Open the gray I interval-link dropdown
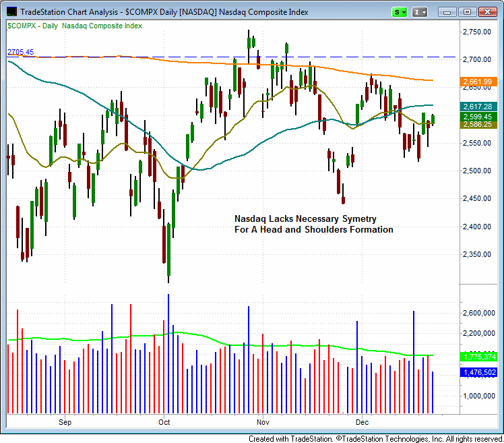The width and height of the screenshot is (504, 443). click(420, 12)
